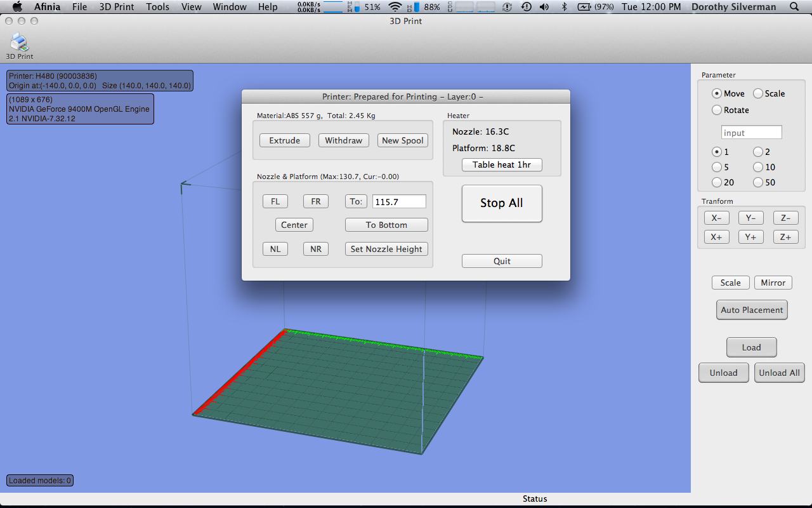Click the Extrude button
Image resolution: width=812 pixels, height=508 pixels.
coord(284,140)
